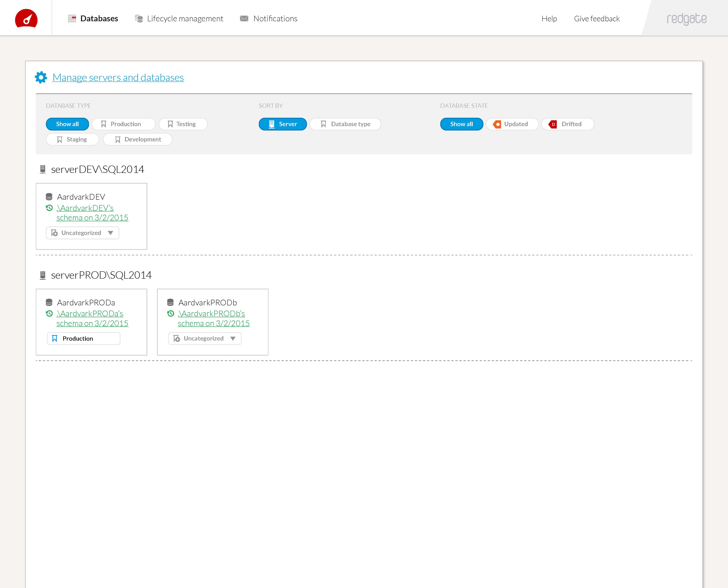Open AardvarkPRODb Uncategorized dropdown arrow
The height and width of the screenshot is (588, 728).
(233, 339)
